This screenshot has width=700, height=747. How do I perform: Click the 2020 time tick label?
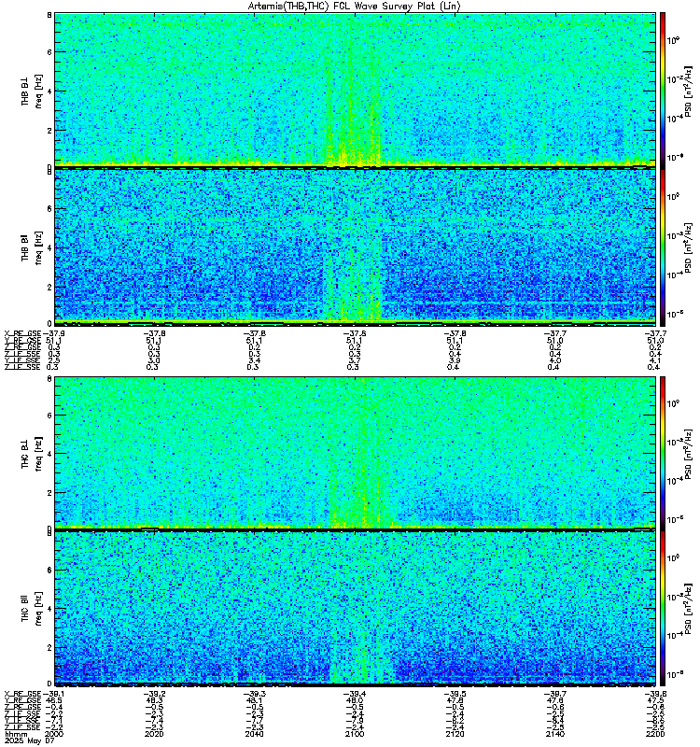154,734
